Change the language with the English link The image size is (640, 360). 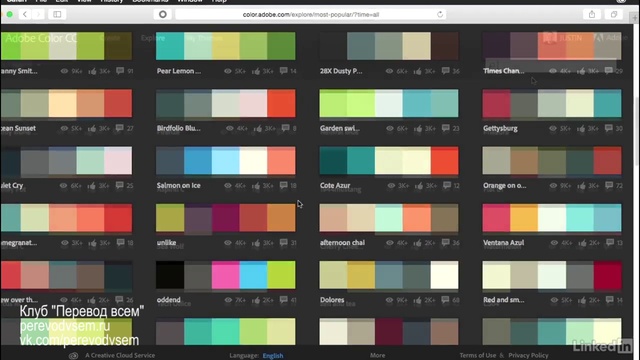pyautogui.click(x=273, y=356)
